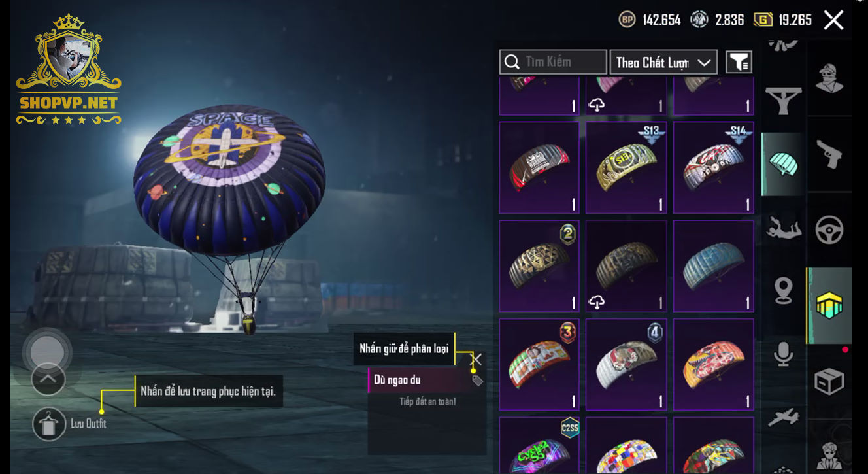Expand the up-chevron circle button
Screen dimensions: 868x474
tap(48, 379)
